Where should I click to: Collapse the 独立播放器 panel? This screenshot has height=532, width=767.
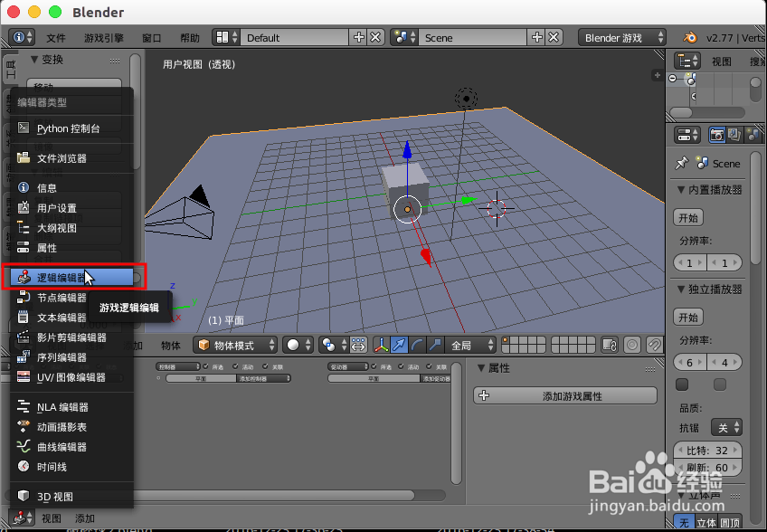[x=680, y=290]
